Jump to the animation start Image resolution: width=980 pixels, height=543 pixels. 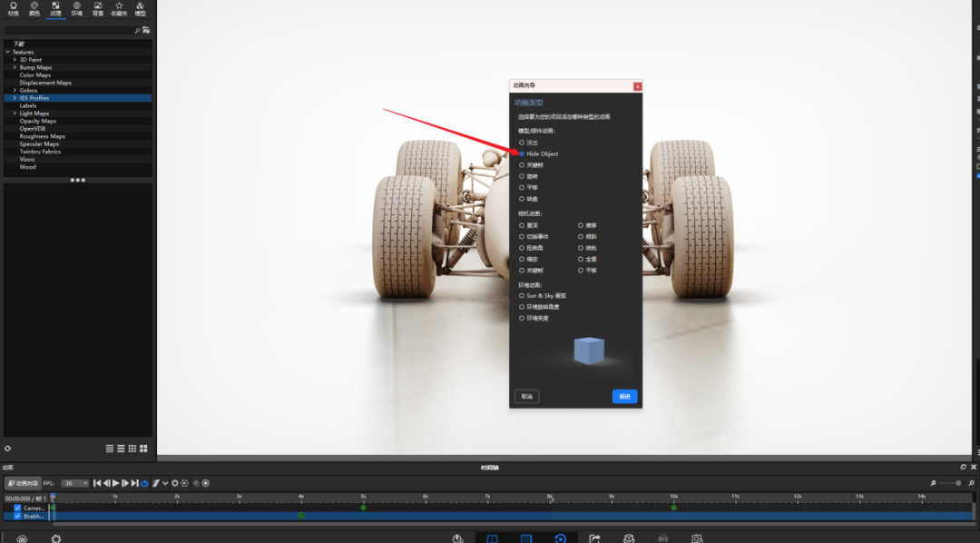[97, 483]
